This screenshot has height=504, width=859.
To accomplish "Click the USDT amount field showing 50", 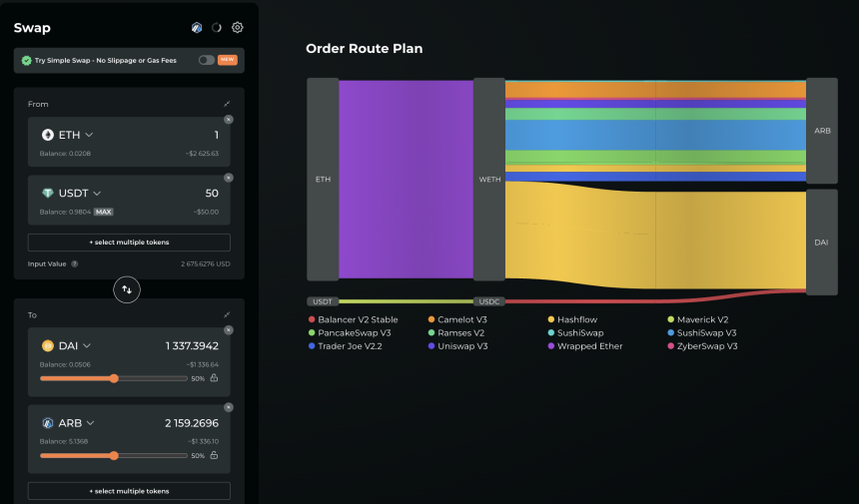I will coord(212,194).
